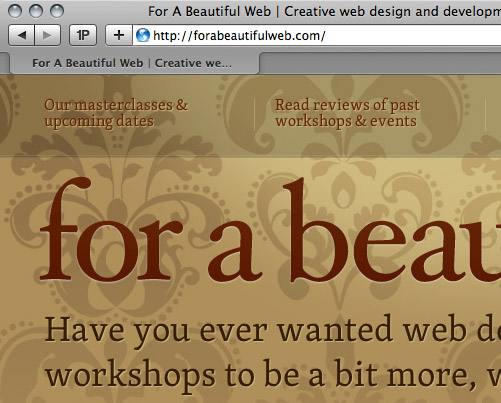Open the 1P (1Password) toolbar button
501x403 pixels.
tap(83, 35)
